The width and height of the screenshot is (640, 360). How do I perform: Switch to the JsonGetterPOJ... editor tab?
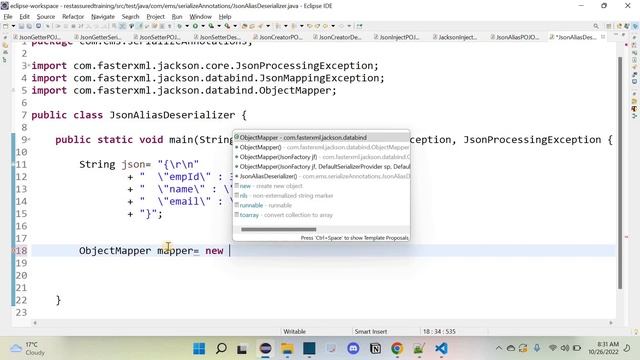tap(37, 37)
